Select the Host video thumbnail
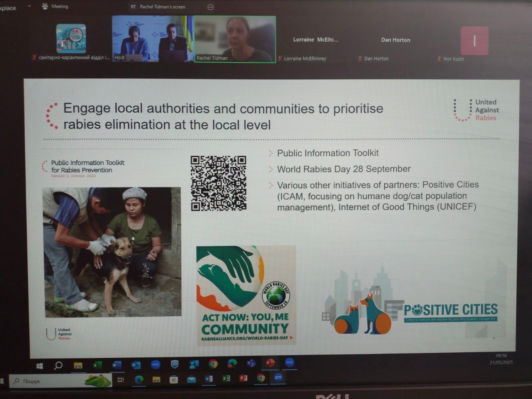532x399 pixels. click(153, 39)
